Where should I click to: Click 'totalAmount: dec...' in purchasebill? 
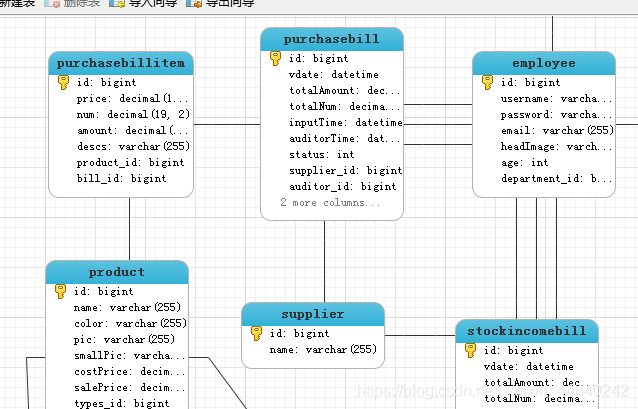tap(345, 90)
